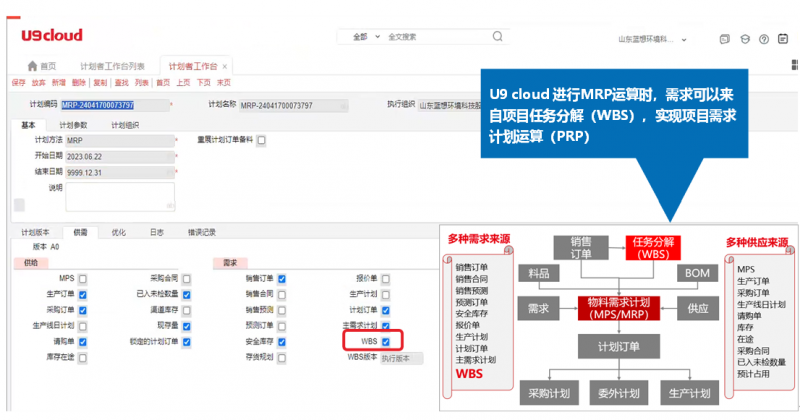The height and width of the screenshot is (420, 800).
Task: Click 查找 in the toolbar
Action: (121, 82)
